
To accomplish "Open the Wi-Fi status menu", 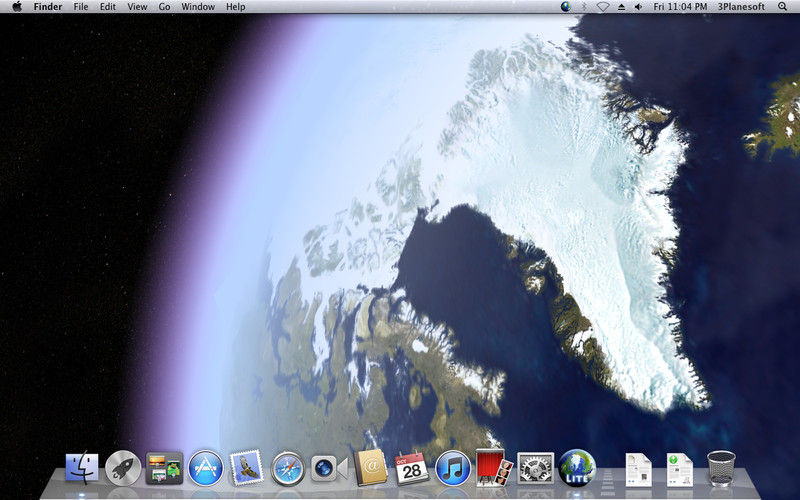I will (603, 7).
